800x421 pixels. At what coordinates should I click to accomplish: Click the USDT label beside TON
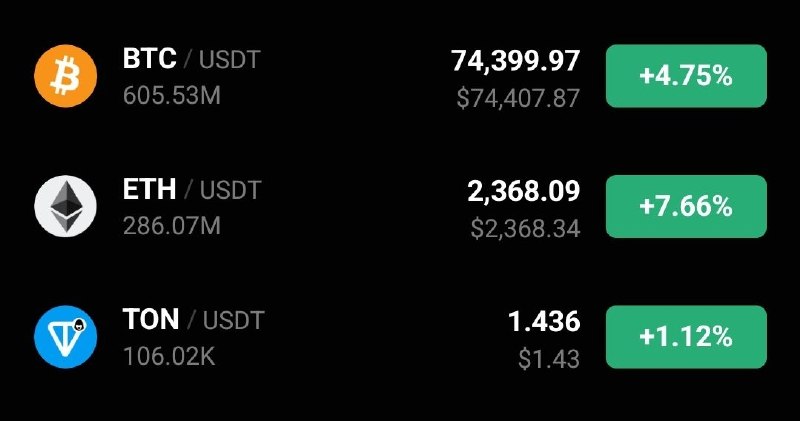point(234,321)
